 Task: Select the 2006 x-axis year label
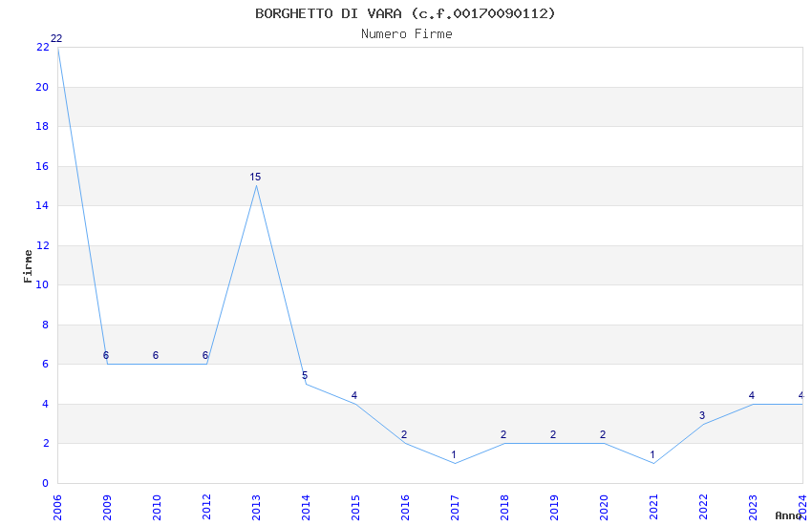(x=57, y=508)
